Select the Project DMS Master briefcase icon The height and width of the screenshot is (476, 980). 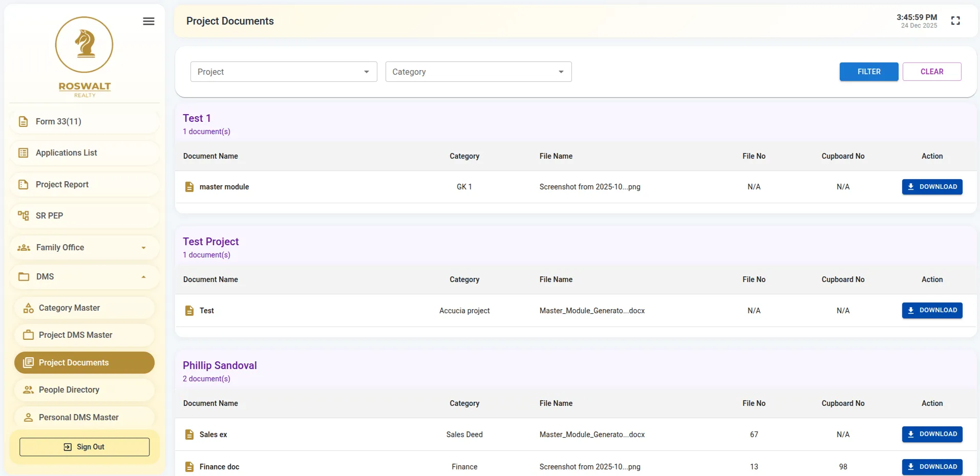pyautogui.click(x=29, y=335)
